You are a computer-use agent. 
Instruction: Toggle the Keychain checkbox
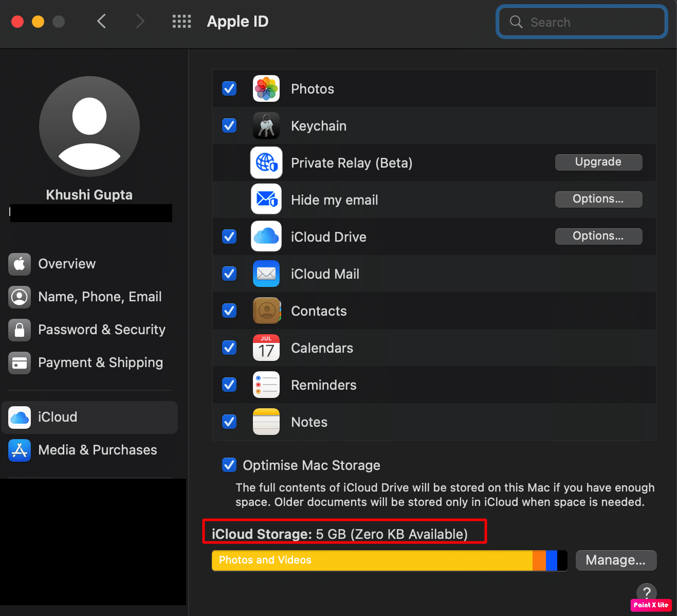[229, 125]
